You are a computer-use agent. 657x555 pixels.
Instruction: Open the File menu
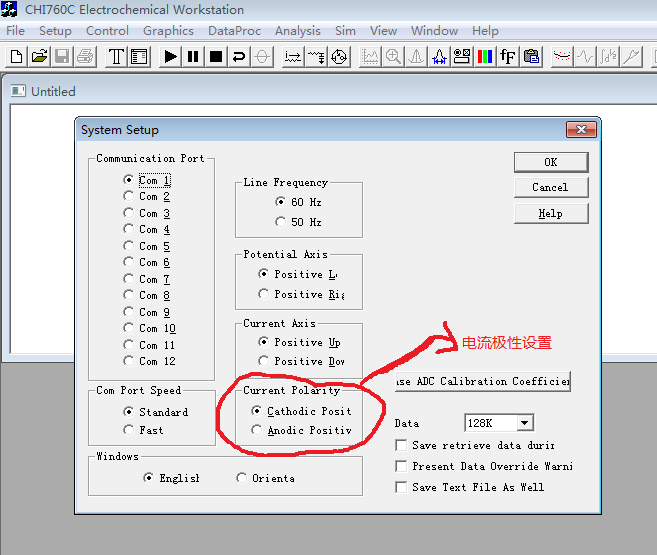pos(16,31)
